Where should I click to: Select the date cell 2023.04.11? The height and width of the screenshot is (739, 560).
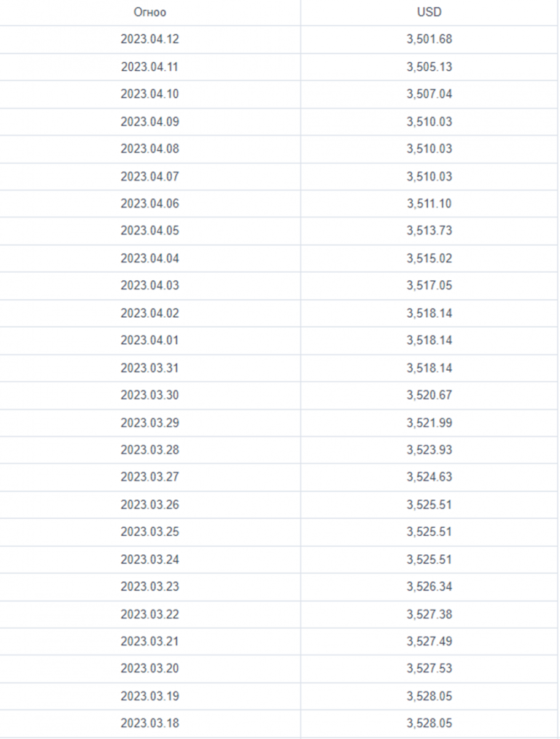coord(150,67)
